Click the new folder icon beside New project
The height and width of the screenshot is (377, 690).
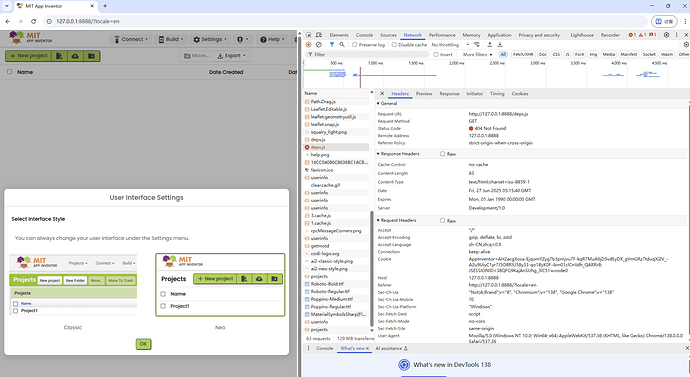91,56
